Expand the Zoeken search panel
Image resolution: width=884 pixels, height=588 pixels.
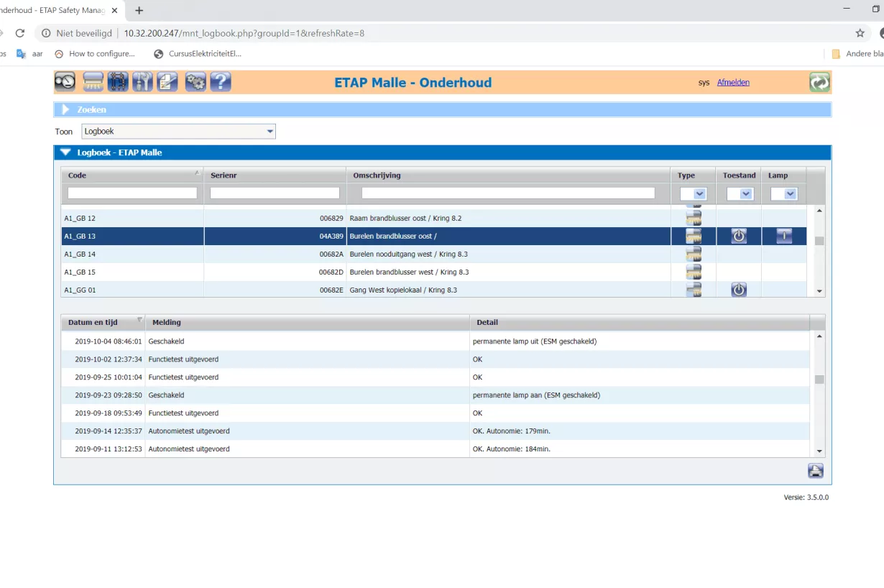tap(65, 109)
